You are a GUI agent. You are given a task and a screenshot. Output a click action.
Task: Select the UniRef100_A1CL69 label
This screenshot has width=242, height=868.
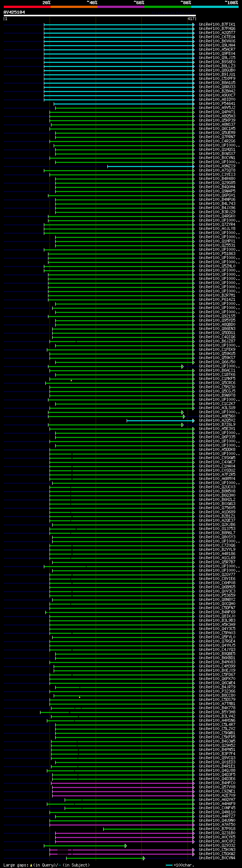(217, 558)
